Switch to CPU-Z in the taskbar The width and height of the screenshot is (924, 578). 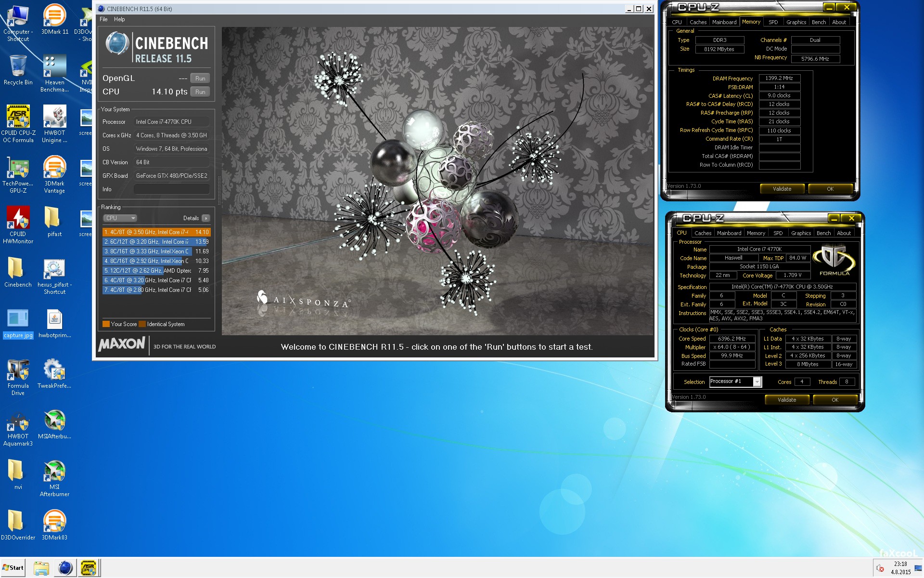point(89,568)
